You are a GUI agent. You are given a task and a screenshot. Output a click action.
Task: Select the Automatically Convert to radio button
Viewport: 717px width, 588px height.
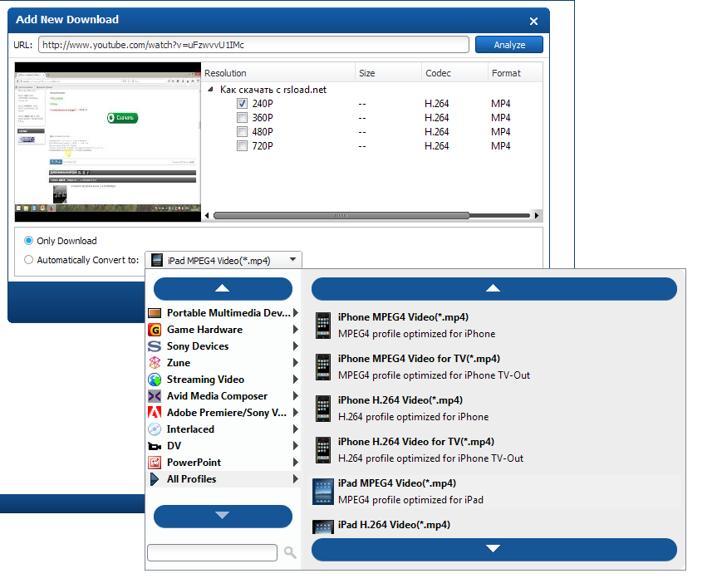[28, 259]
